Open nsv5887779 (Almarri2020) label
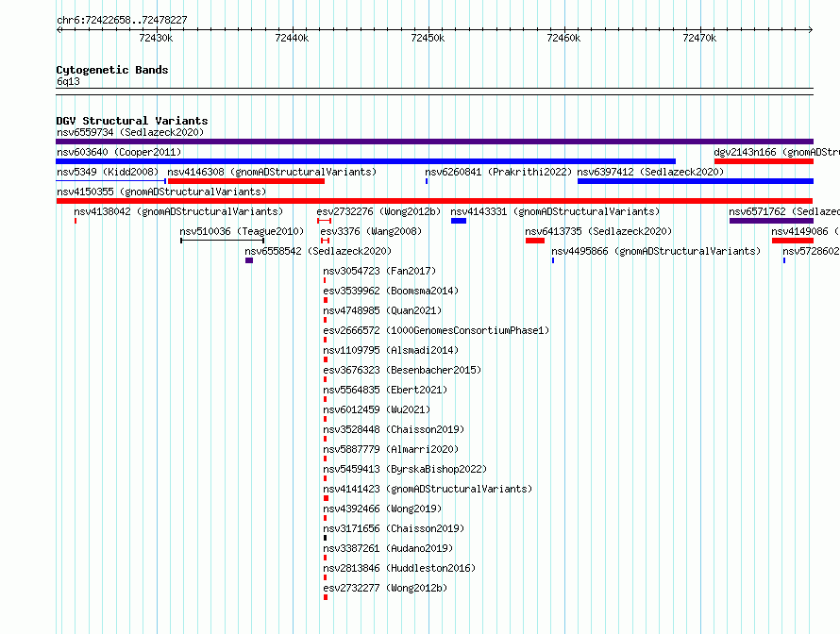This screenshot has width=840, height=634. [391, 449]
